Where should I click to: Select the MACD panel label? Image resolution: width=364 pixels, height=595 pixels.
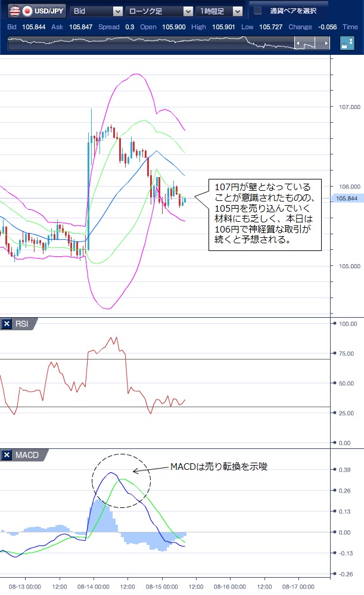pyautogui.click(x=27, y=455)
